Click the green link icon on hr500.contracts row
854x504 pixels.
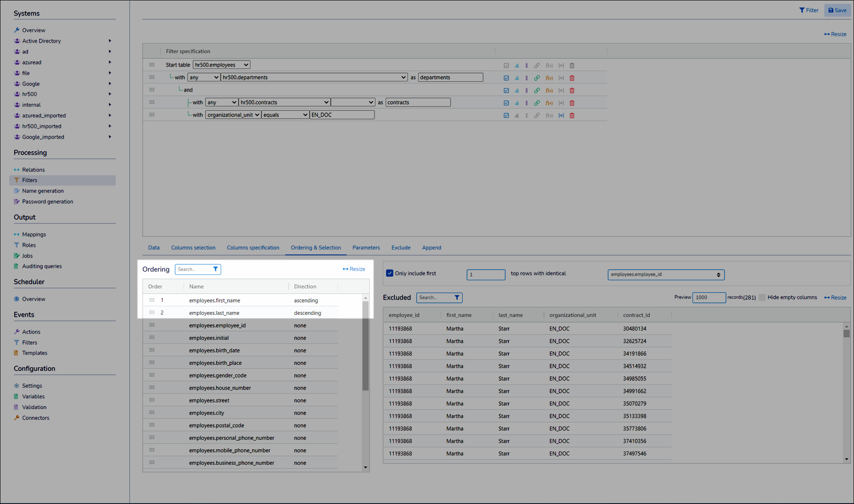[x=537, y=103]
